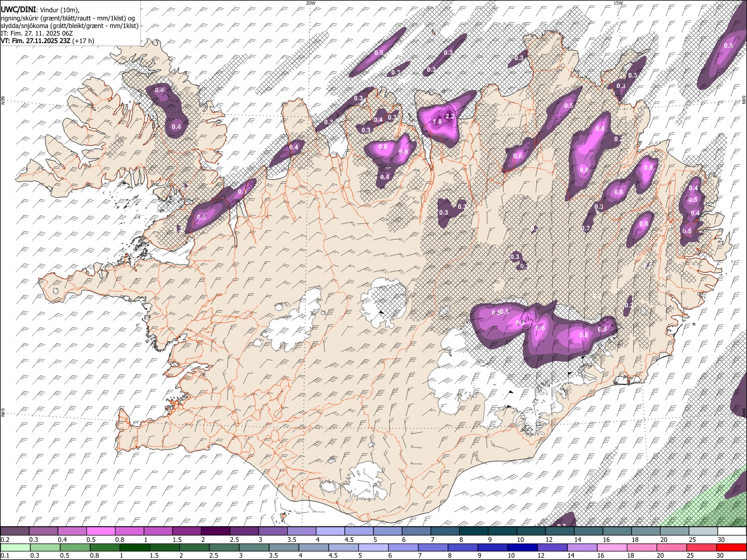Click the '(+17 h)' forecast offset text
Viewport: 747px width, 560px height.
point(83,41)
